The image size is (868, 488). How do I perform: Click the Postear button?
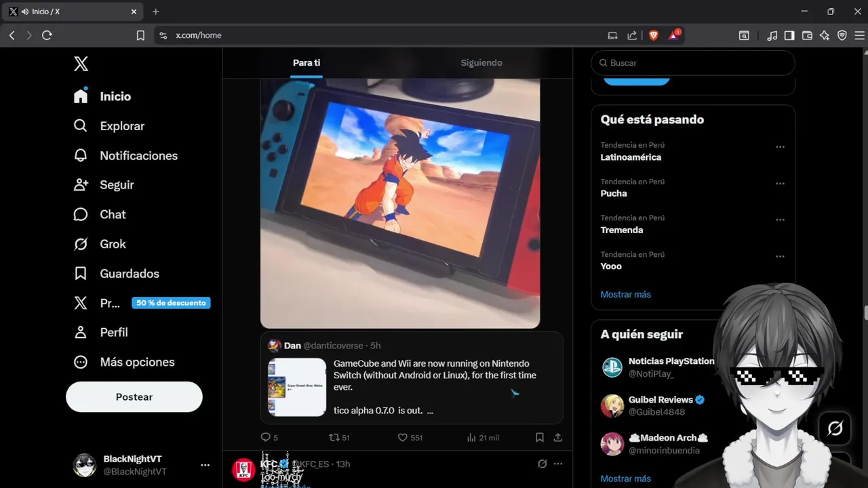(x=134, y=397)
